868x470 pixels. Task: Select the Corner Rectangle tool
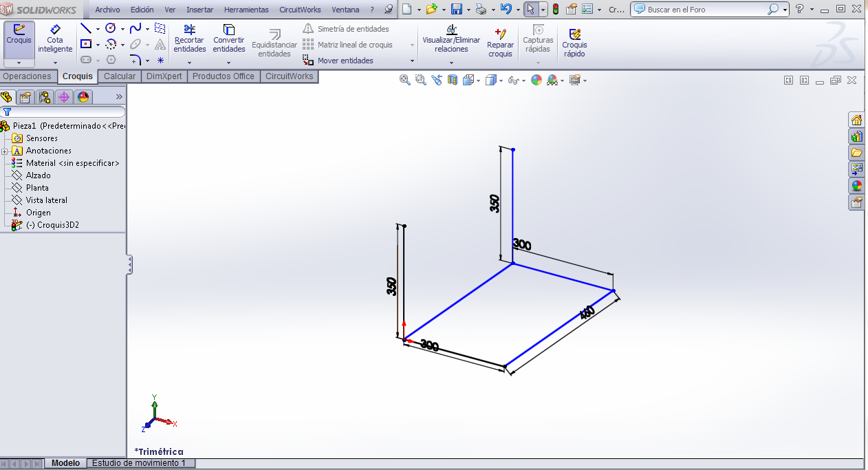(86, 44)
